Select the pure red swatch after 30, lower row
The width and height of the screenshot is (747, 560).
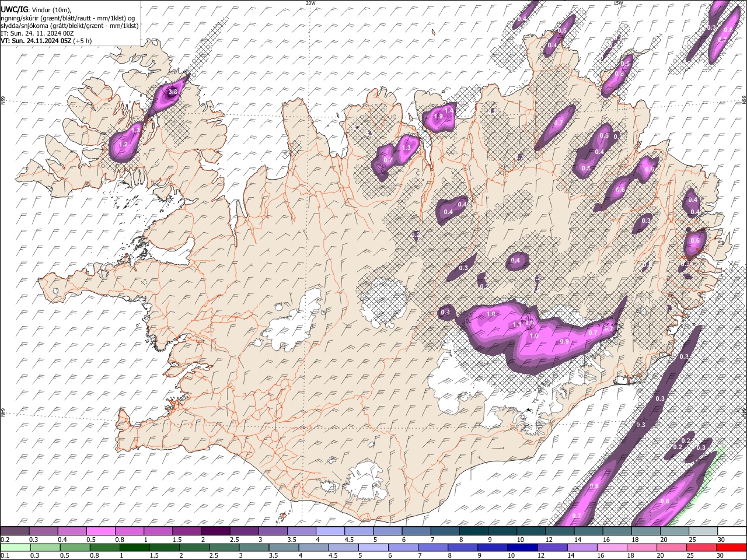(x=731, y=547)
